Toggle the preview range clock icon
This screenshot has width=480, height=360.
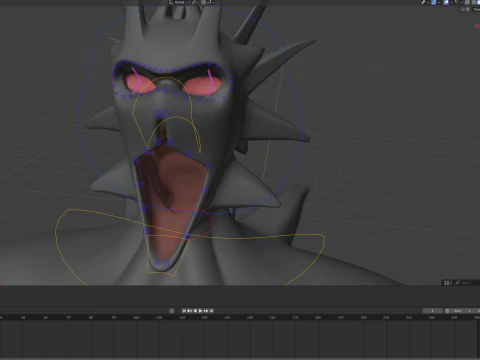click(447, 311)
